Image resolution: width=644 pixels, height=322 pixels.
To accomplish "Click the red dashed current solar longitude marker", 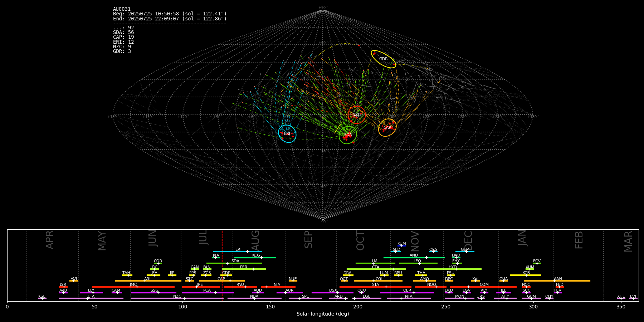I will [x=222, y=265].
